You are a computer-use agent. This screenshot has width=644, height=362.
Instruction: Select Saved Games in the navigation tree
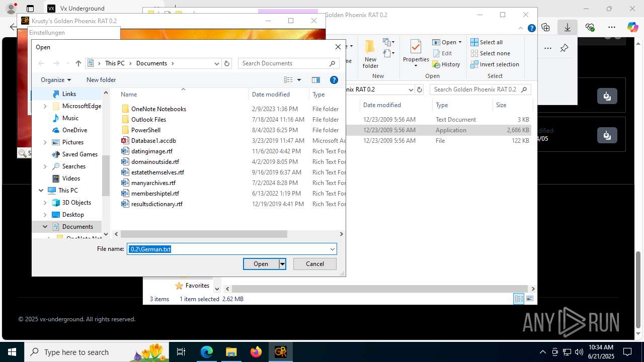[x=79, y=154]
